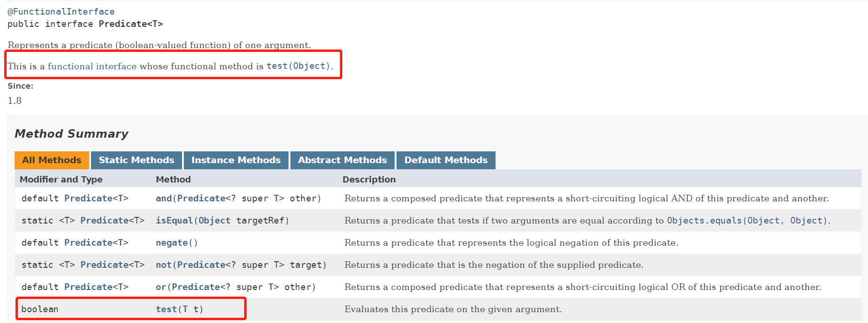Image resolution: width=868 pixels, height=323 pixels.
Task: Switch to the Static Methods tab
Action: click(x=136, y=160)
